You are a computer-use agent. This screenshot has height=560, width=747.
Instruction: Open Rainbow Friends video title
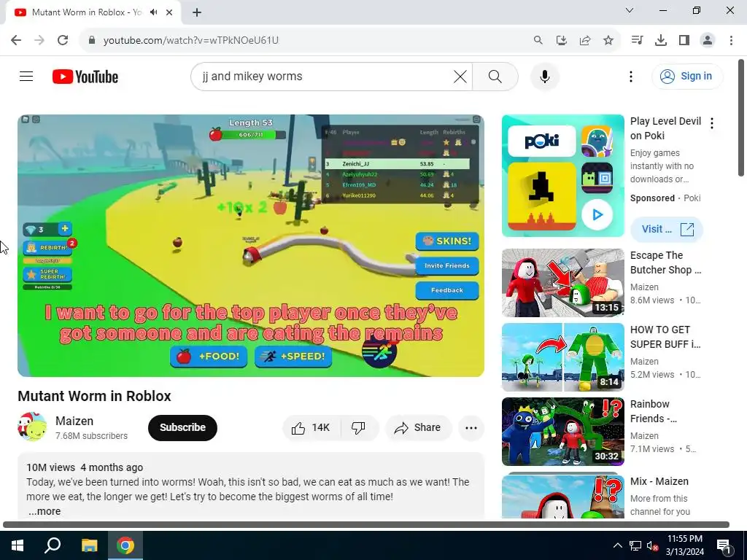[654, 411]
